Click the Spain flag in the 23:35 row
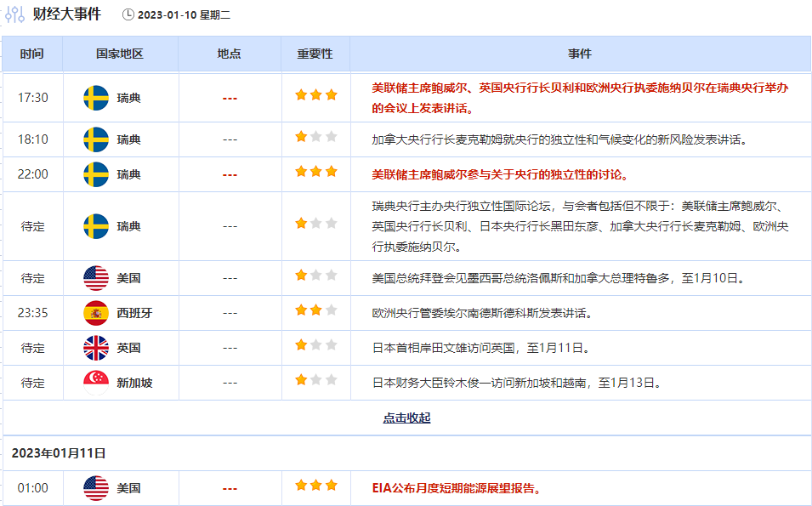 96,313
